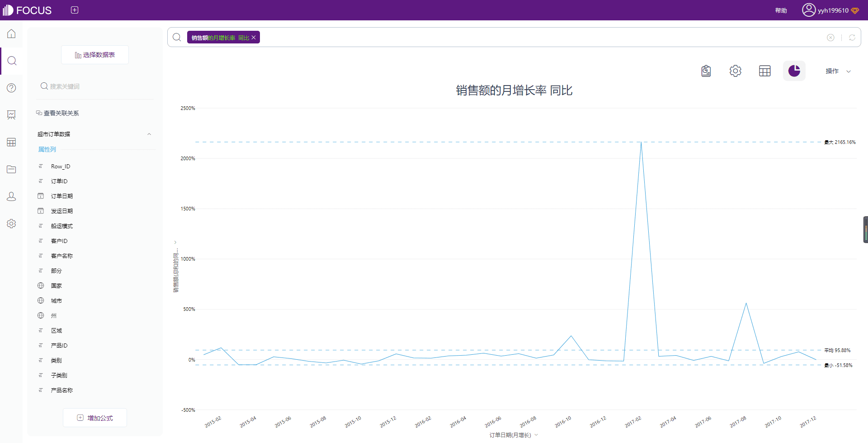
Task: Open user management sidebar icon
Action: tap(11, 196)
